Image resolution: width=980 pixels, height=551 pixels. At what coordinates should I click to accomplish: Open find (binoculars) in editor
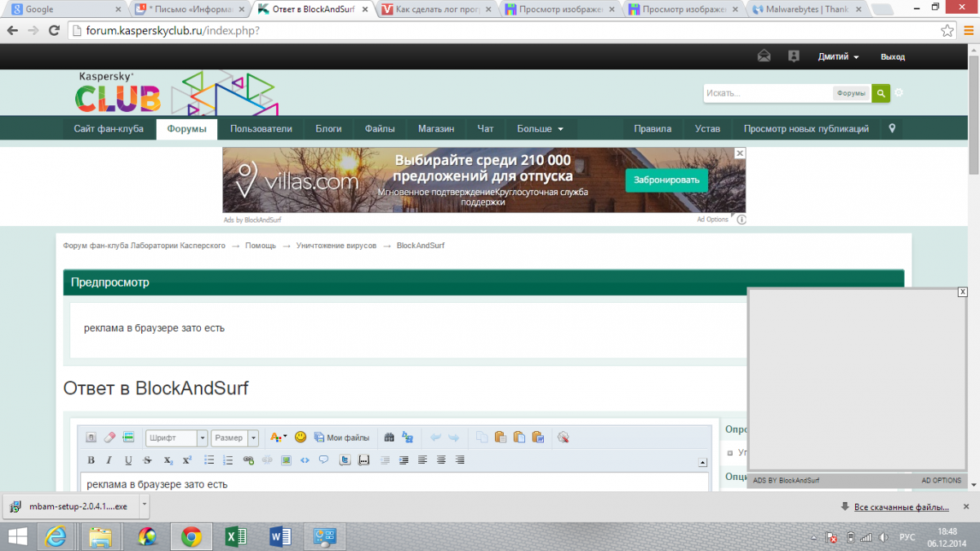(x=389, y=438)
